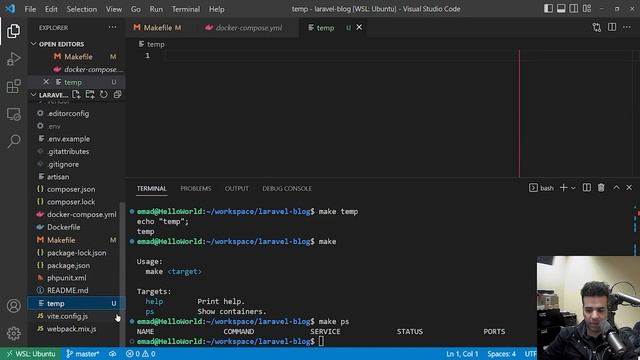This screenshot has height=360, width=640.
Task: Open the Manage gear menu
Action: pos(13,333)
